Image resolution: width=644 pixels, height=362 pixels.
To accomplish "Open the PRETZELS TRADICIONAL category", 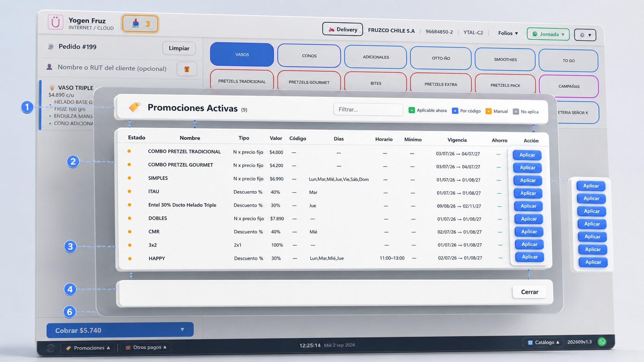I will pos(242,80).
